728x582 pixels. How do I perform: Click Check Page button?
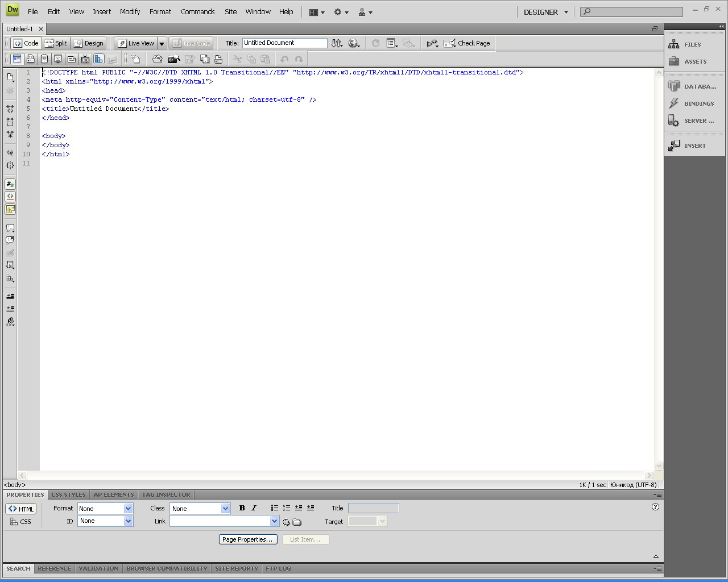467,43
